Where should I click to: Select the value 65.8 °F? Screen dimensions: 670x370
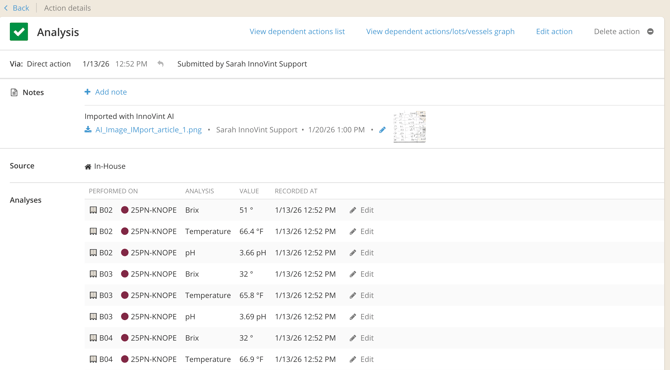pyautogui.click(x=251, y=296)
